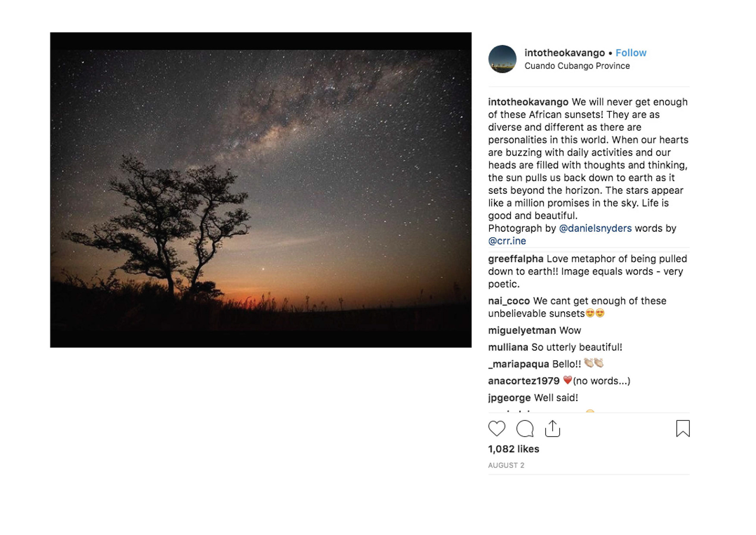Screen dimensions: 756x535
Task: Open the intotheokavango profile picture
Action: [502, 59]
